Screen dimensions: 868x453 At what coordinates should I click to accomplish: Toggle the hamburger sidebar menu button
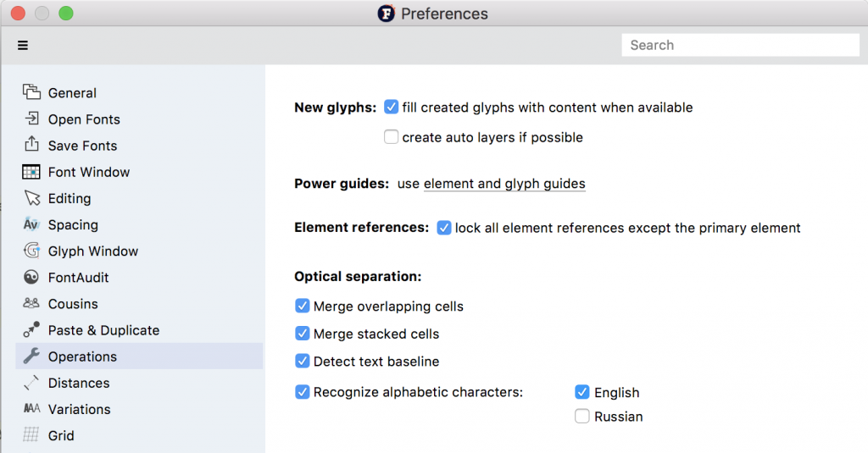pos(23,46)
